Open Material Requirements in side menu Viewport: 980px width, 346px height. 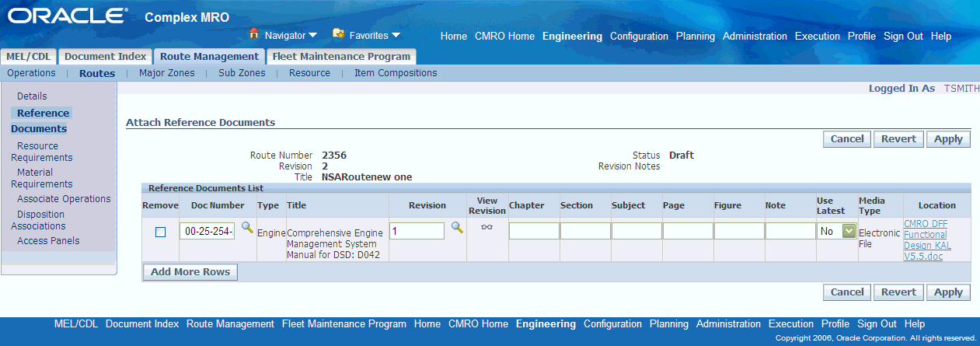tap(42, 178)
